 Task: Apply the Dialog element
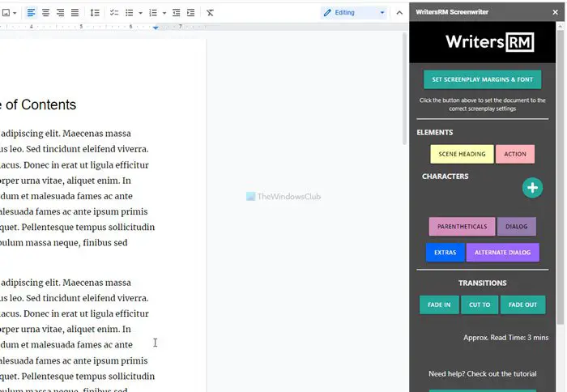517,227
